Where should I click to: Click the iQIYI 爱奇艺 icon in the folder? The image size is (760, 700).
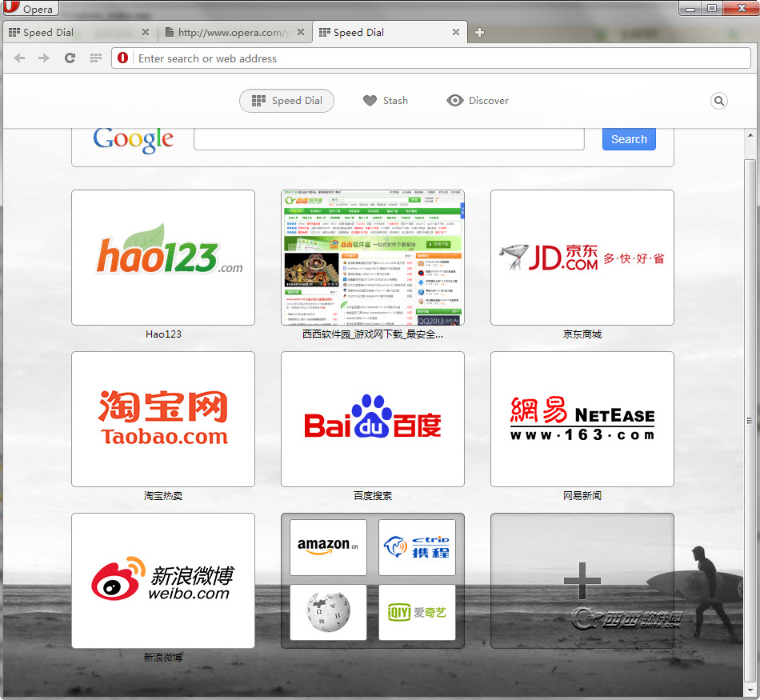coord(417,612)
